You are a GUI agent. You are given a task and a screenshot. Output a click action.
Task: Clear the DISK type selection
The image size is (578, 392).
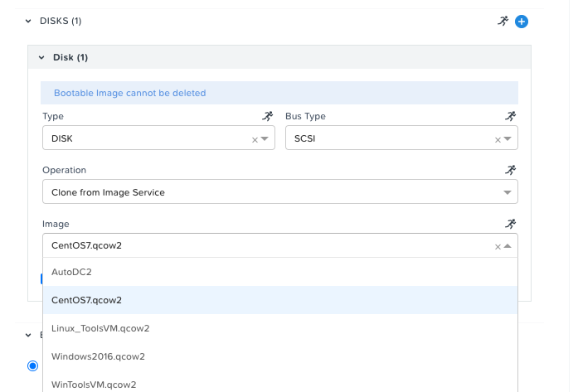point(255,139)
